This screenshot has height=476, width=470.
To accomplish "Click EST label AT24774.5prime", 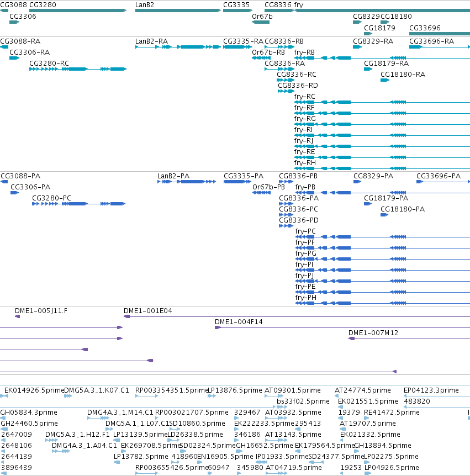I will coord(363,390).
